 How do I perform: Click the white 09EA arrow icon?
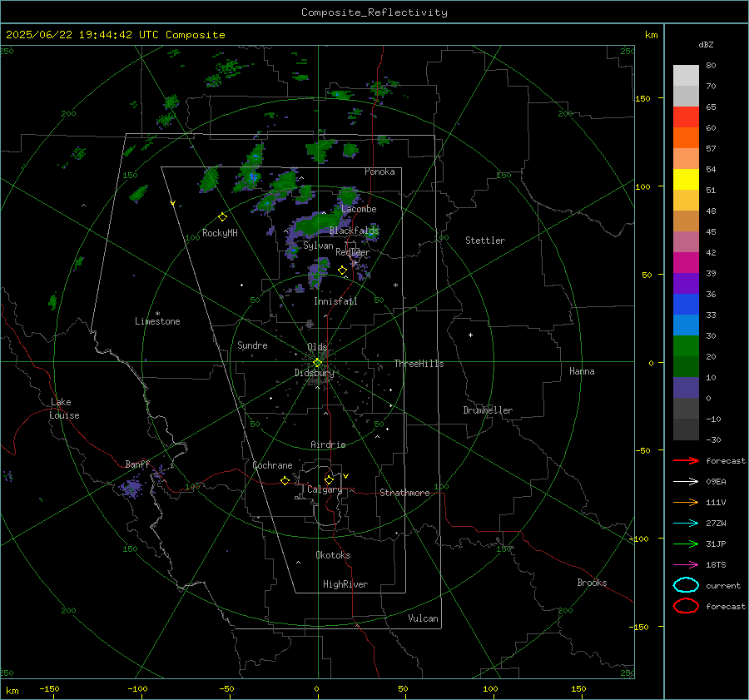tap(686, 481)
